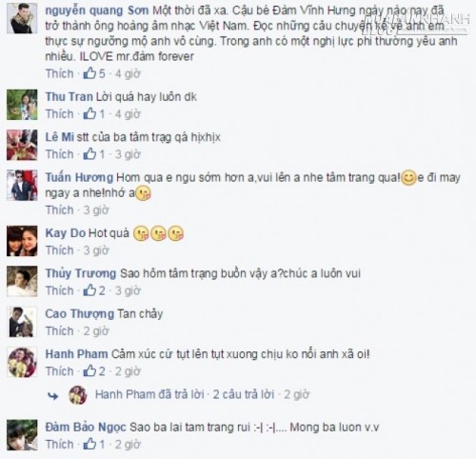Open nguyễn quang Sơn's profile name link
The width and height of the screenshot is (476, 459).
click(x=97, y=10)
